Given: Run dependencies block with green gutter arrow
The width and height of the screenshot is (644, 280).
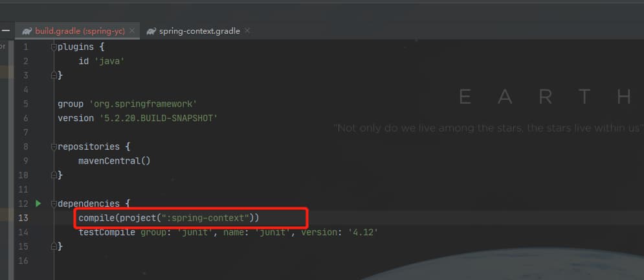Looking at the screenshot, I should click(x=38, y=204).
